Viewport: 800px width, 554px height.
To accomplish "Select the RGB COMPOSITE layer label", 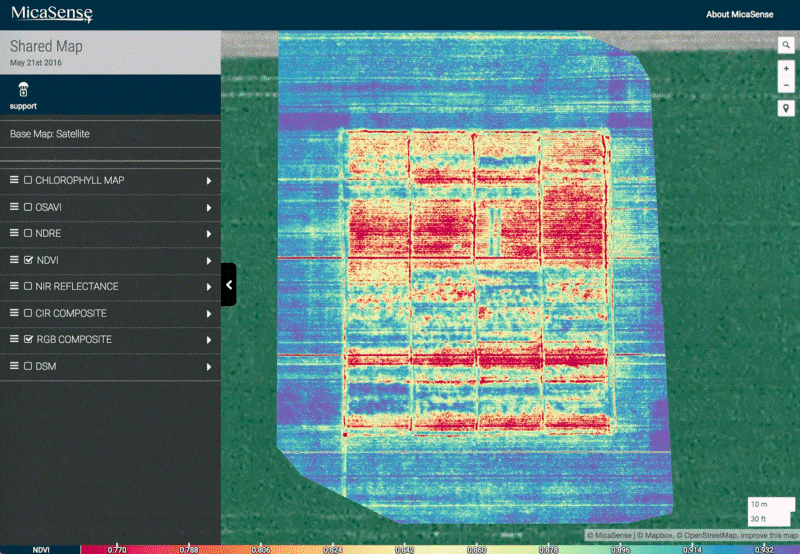I will click(74, 339).
